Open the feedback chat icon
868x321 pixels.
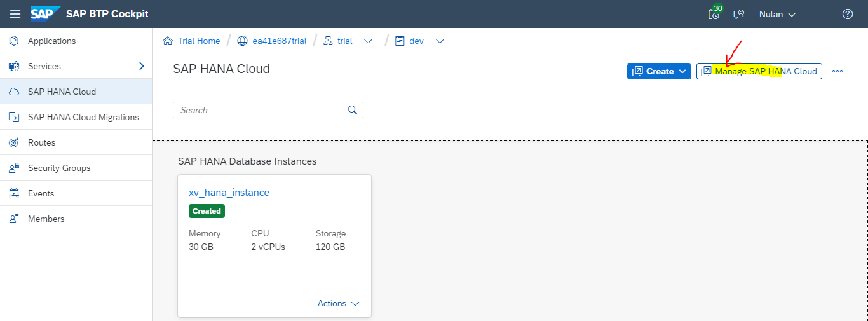pos(738,14)
